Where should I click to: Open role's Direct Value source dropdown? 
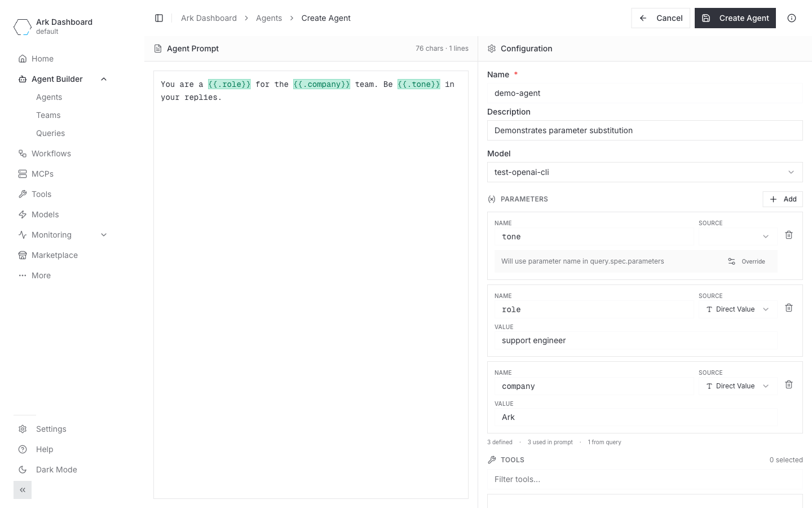pyautogui.click(x=738, y=309)
